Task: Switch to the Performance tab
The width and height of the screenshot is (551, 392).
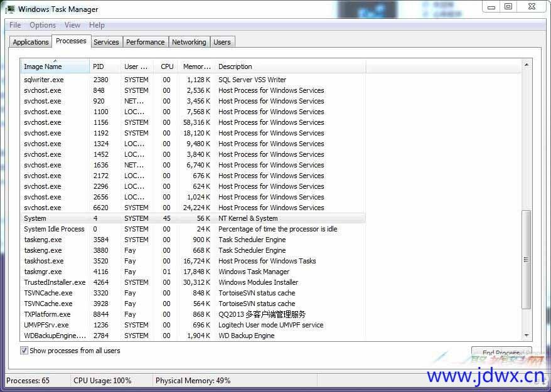Action: point(145,42)
